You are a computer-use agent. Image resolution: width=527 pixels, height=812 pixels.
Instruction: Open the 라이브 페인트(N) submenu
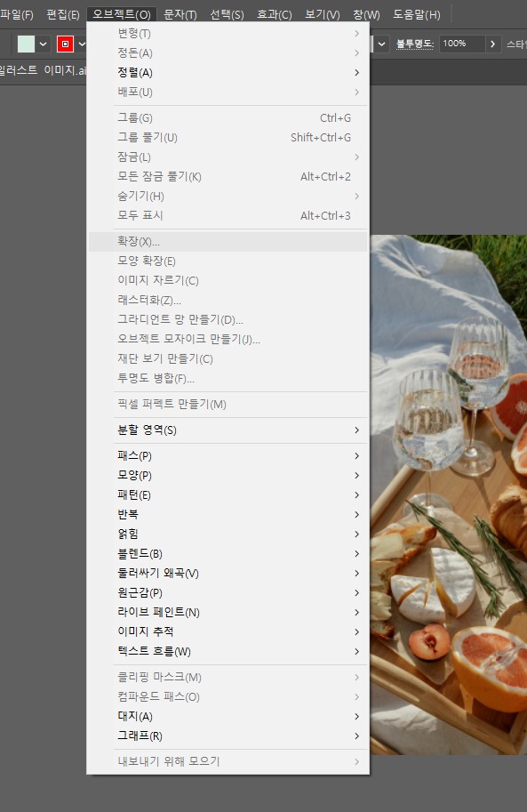pyautogui.click(x=228, y=613)
